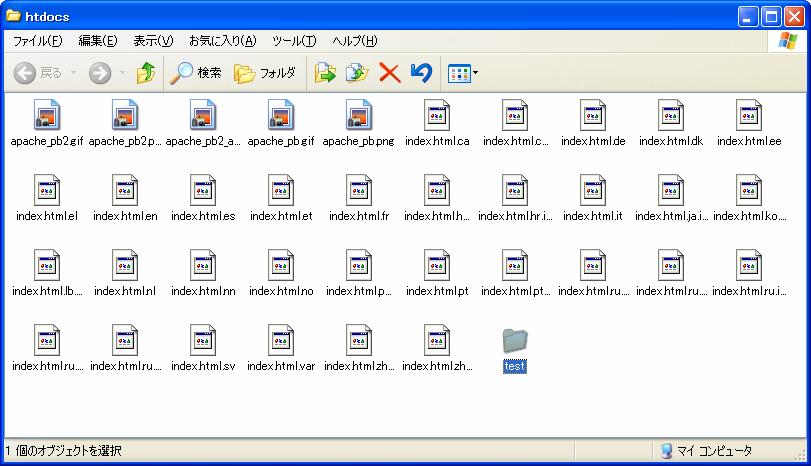Toggle the フォルダ (Folders) pane button
The width and height of the screenshot is (811, 466).
(x=265, y=73)
